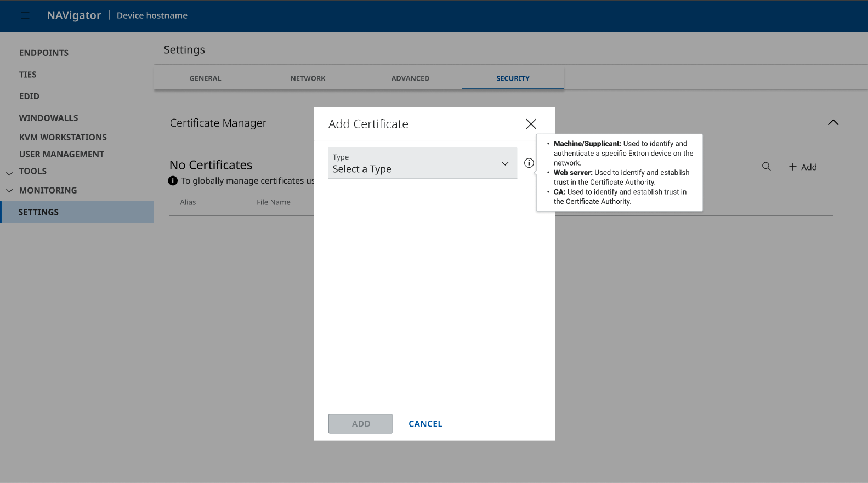Switch to the General tab

205,78
